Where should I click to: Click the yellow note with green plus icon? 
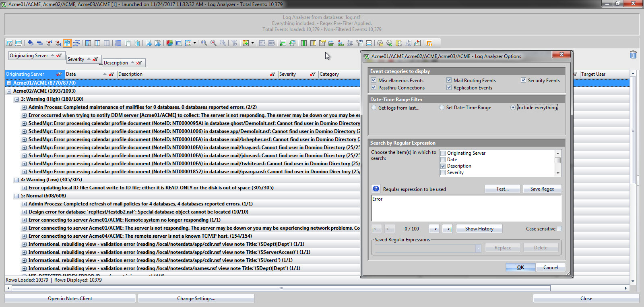[x=246, y=43]
